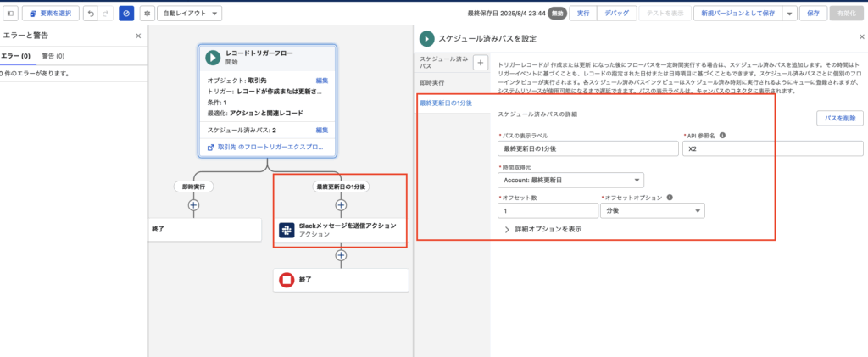Click the パスを削除 button
This screenshot has width=868, height=357.
click(838, 119)
